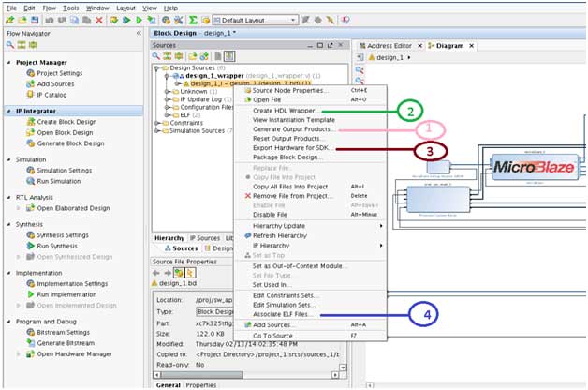Expand the Open Hardware Manager entry arrow
This screenshot has height=390, width=588.
coord(19,354)
